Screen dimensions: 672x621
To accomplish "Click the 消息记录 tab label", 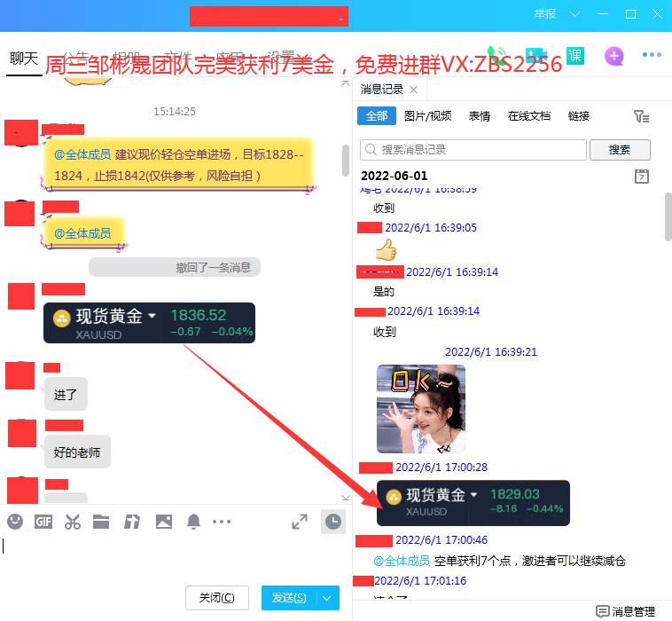I will click(x=382, y=90).
